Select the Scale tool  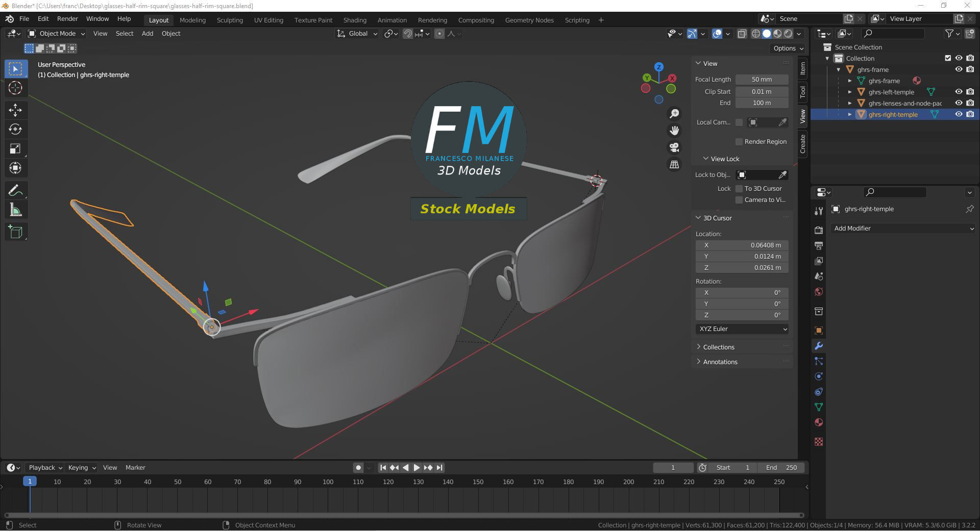point(15,148)
